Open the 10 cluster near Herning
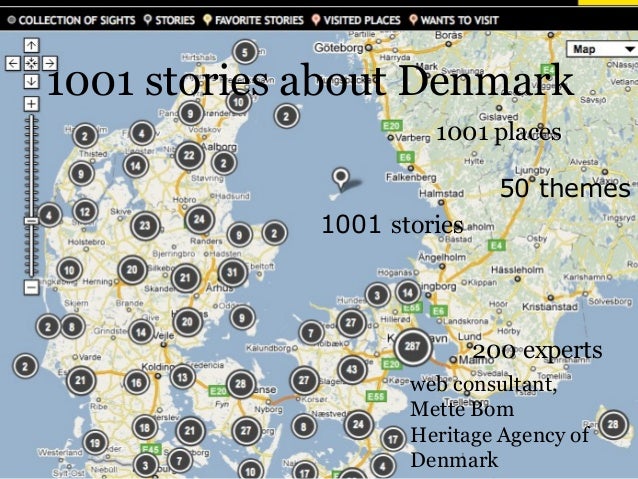Screen dimensions: 638x479 pos(69,270)
